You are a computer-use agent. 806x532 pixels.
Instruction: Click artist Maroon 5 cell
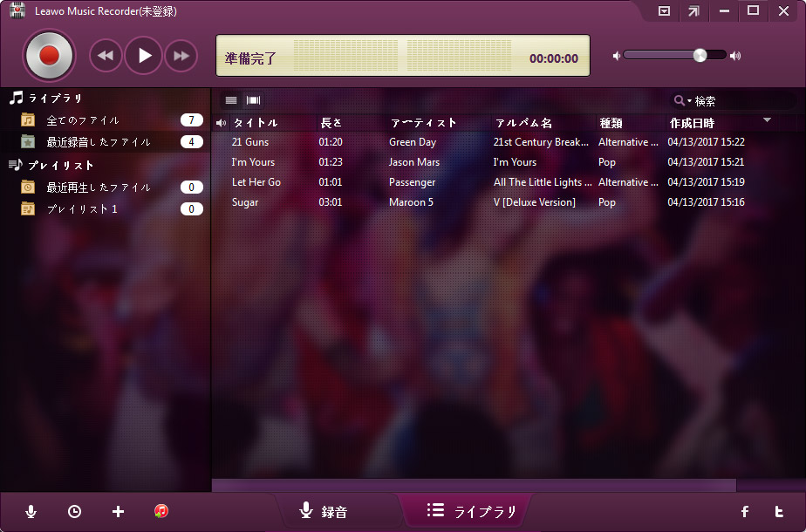pos(411,202)
